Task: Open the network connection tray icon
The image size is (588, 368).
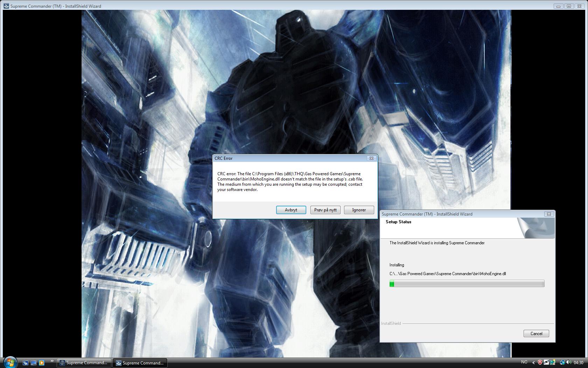Action: pyautogui.click(x=562, y=363)
